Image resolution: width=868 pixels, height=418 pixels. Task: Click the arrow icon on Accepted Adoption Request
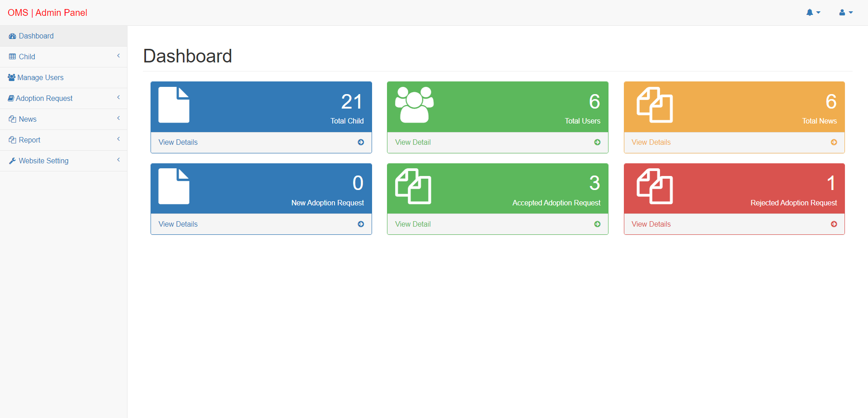pos(597,224)
